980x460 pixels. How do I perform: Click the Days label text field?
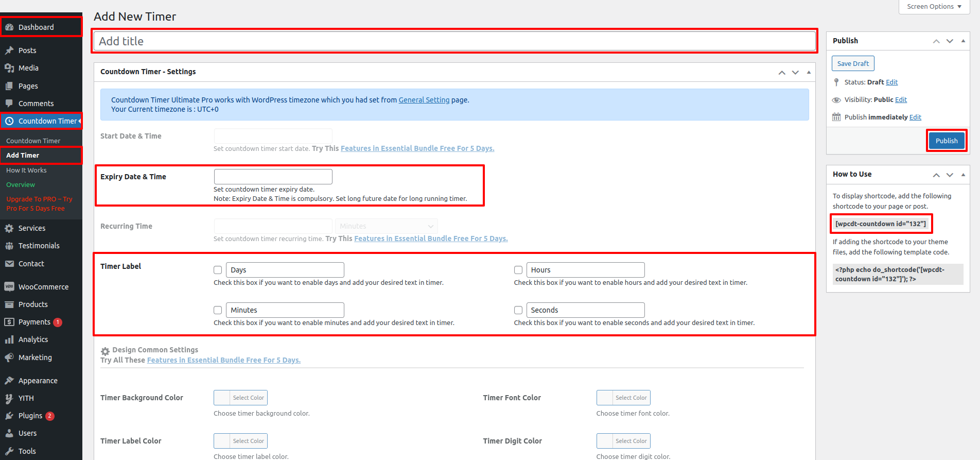[x=285, y=270]
